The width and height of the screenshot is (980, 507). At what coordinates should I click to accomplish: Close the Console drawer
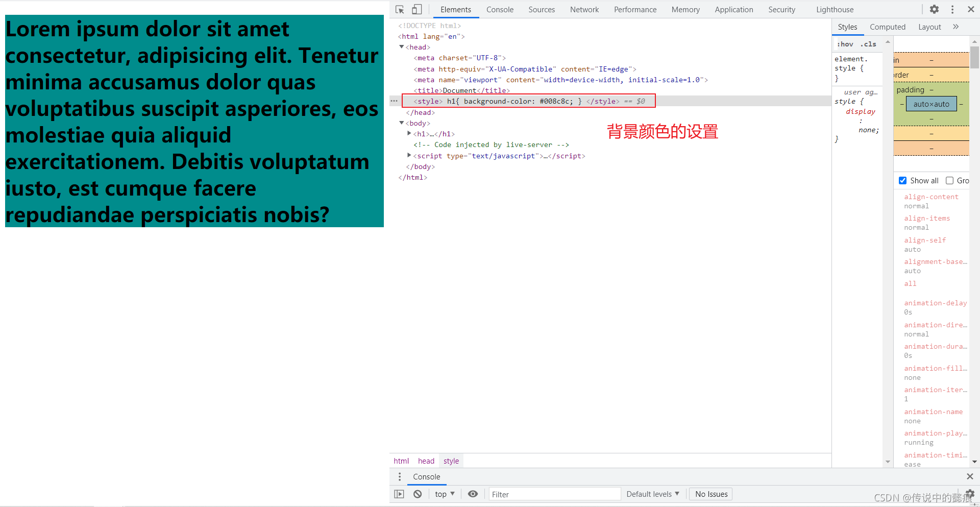970,476
